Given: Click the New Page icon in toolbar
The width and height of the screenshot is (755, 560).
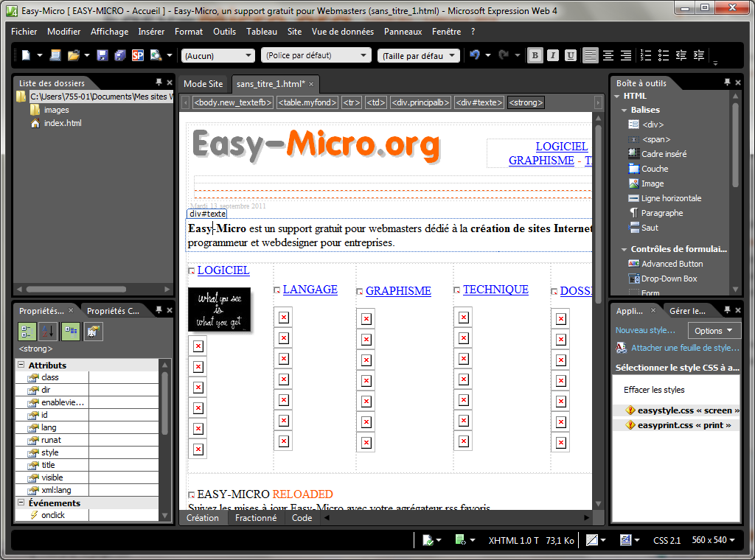Looking at the screenshot, I should tap(26, 55).
